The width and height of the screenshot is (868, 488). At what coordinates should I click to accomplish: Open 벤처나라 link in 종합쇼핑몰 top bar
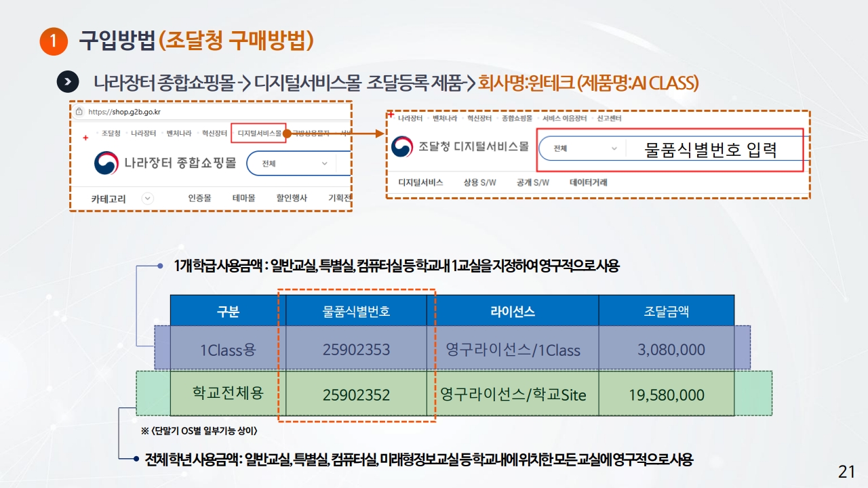point(179,134)
